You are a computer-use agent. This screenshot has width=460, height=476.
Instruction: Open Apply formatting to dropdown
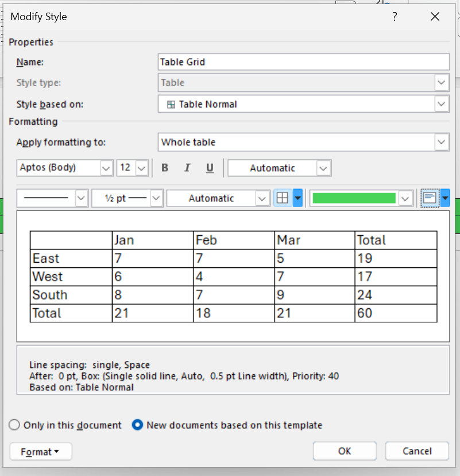pyautogui.click(x=441, y=142)
